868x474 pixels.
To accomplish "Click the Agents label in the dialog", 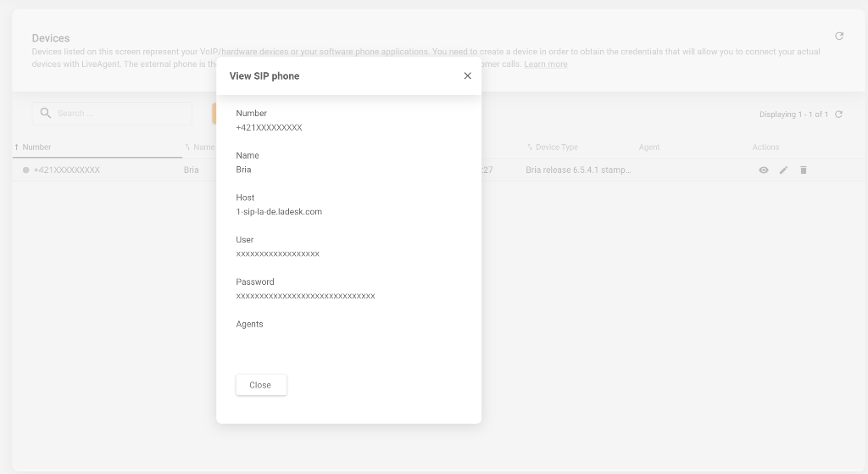I will click(x=249, y=324).
